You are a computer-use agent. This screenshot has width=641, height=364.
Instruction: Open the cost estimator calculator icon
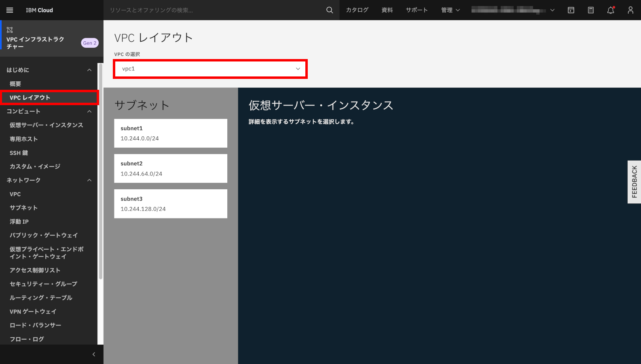591,10
